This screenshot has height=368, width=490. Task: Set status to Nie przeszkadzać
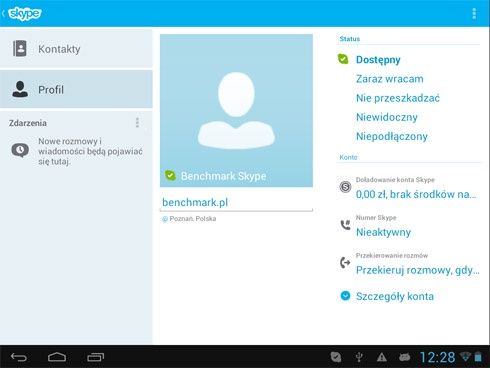pyautogui.click(x=398, y=98)
